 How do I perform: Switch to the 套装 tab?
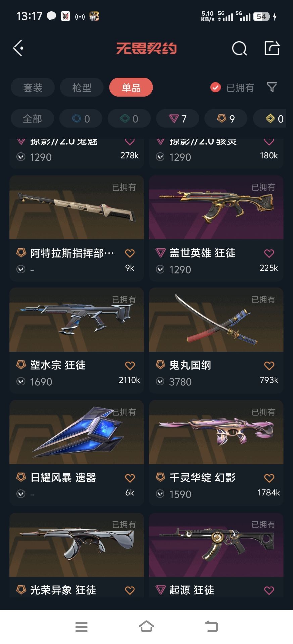click(33, 88)
